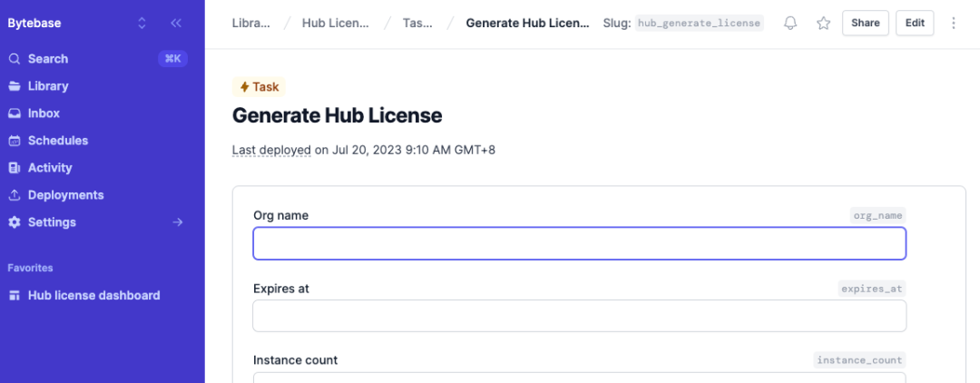Click the Edit button
The height and width of the screenshot is (383, 980).
point(915,23)
